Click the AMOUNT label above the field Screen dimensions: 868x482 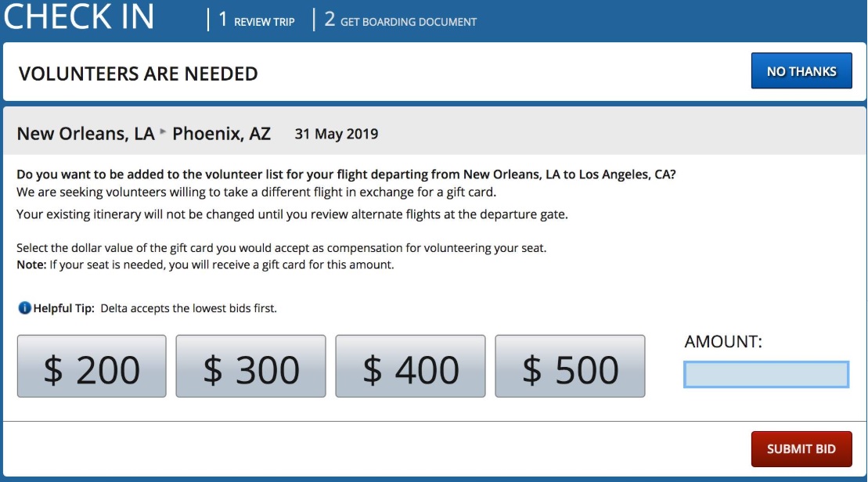(x=723, y=342)
